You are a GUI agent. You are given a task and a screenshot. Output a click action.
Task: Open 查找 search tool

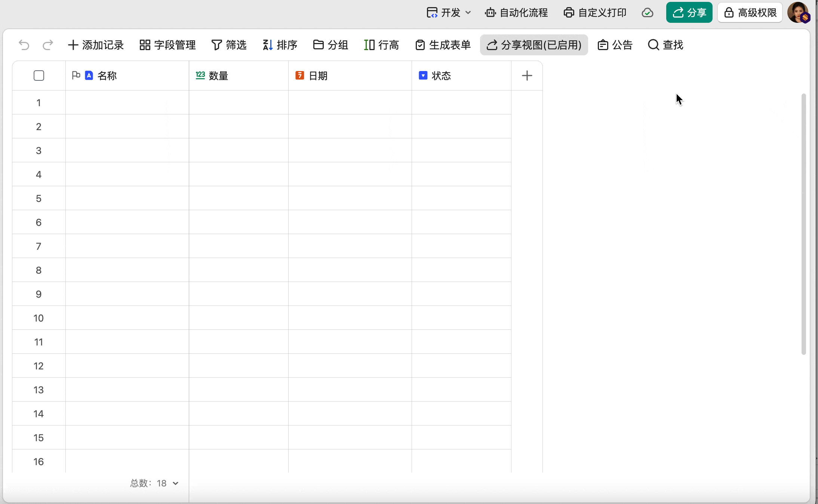665,45
